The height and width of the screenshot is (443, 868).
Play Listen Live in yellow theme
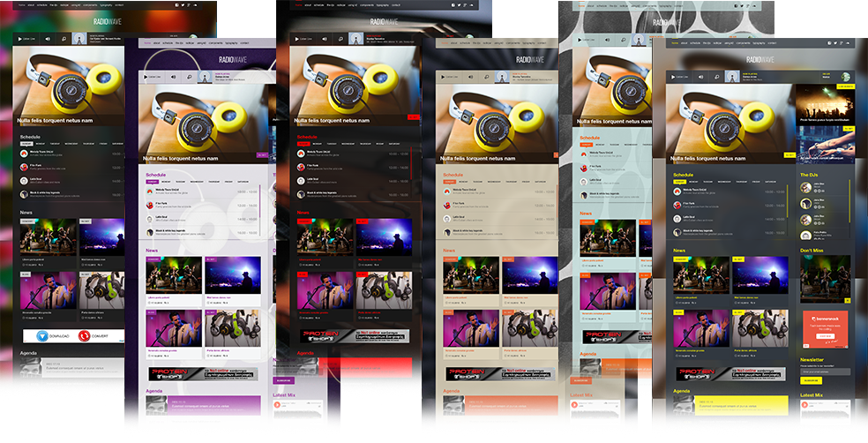(x=678, y=77)
